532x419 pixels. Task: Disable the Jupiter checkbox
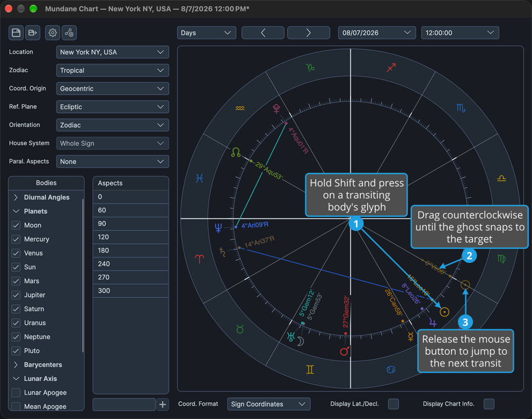[16, 295]
